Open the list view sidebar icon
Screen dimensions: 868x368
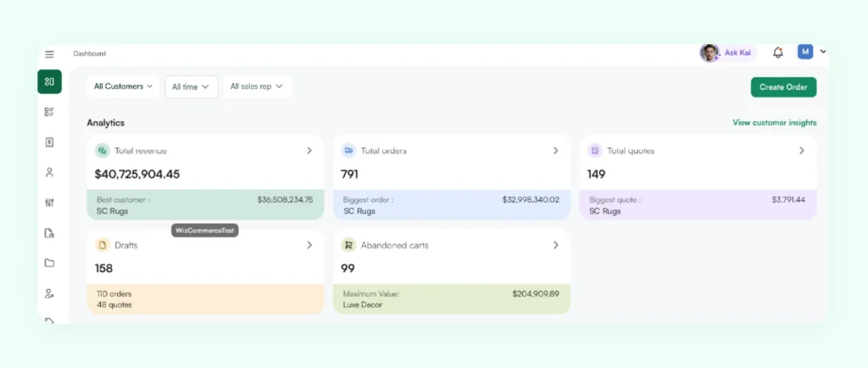[x=49, y=112]
